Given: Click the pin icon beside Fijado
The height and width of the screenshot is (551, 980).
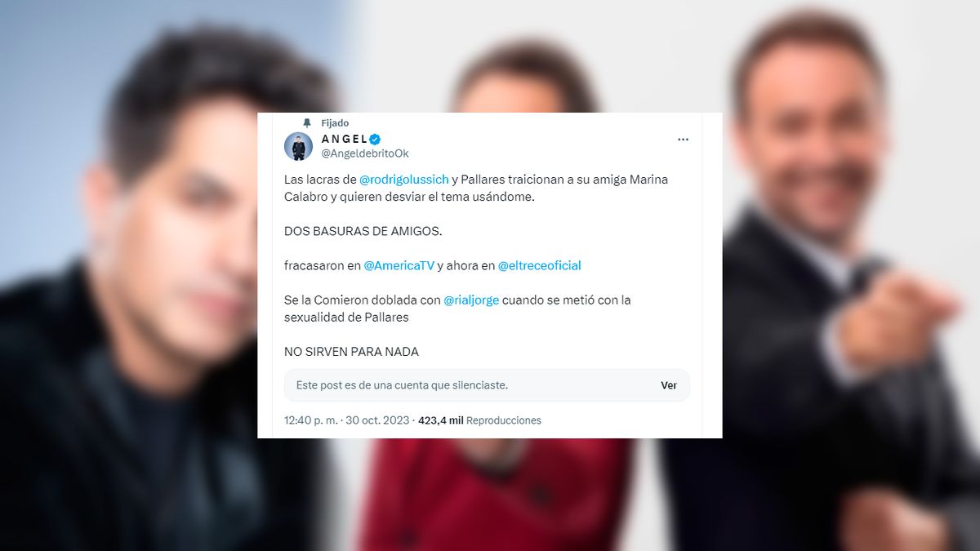Looking at the screenshot, I should point(307,123).
